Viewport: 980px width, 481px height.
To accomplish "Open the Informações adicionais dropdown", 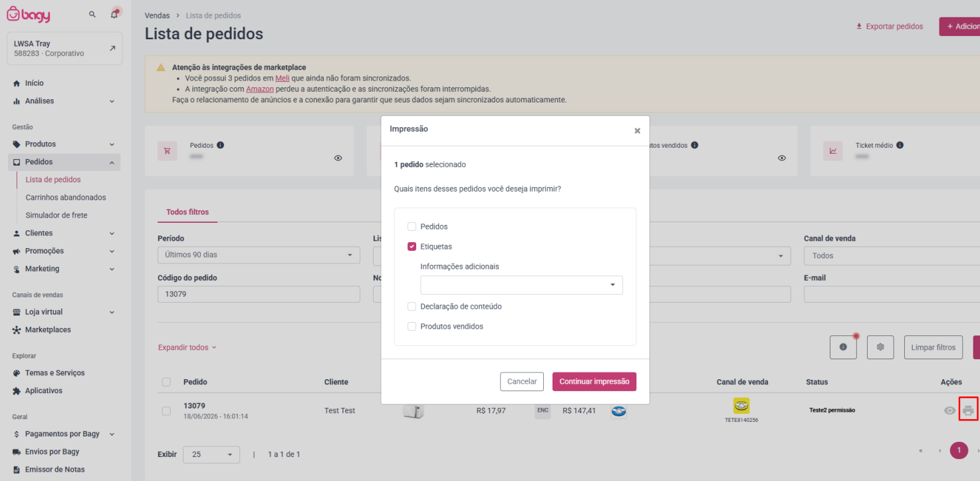I will pyautogui.click(x=521, y=285).
